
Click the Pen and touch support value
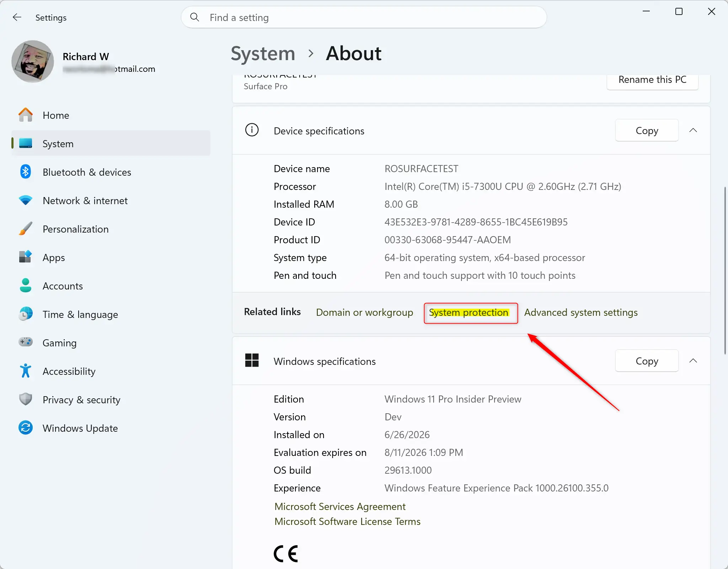480,275
